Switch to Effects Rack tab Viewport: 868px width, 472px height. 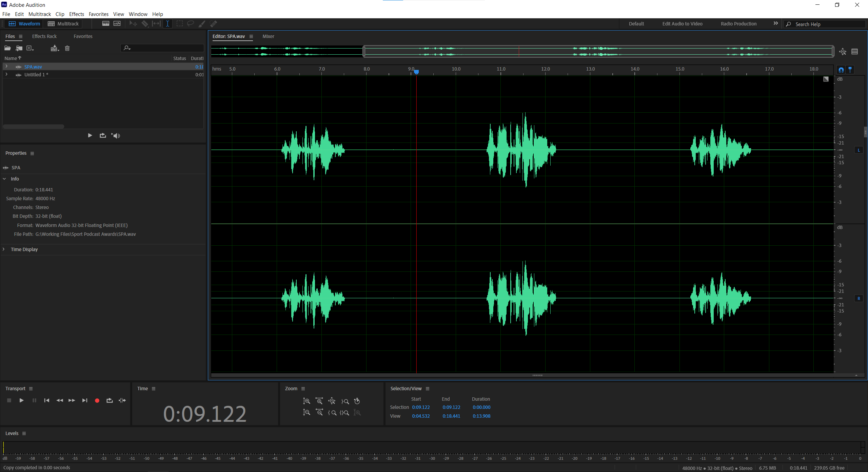44,36
